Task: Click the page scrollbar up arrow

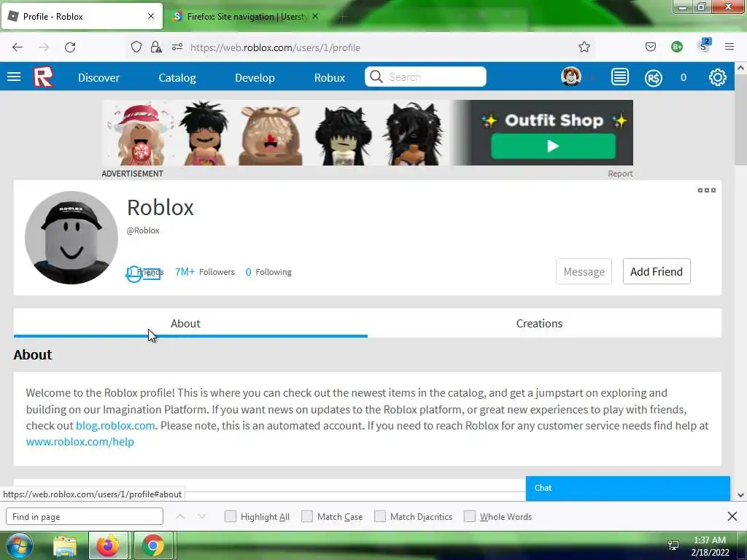Action: [740, 68]
